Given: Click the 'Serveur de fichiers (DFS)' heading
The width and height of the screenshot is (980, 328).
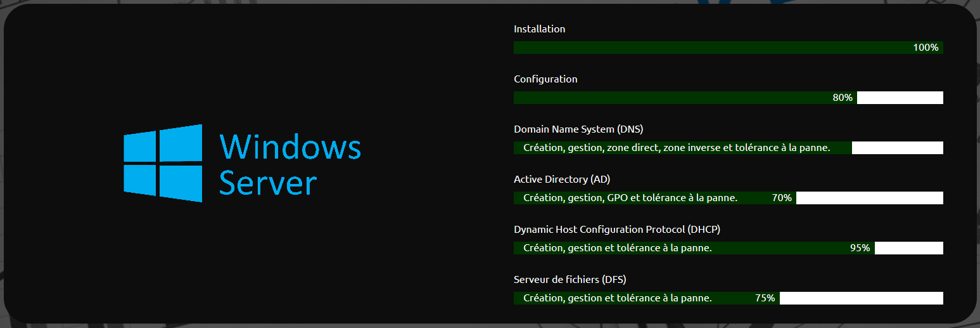Looking at the screenshot, I should click(570, 280).
